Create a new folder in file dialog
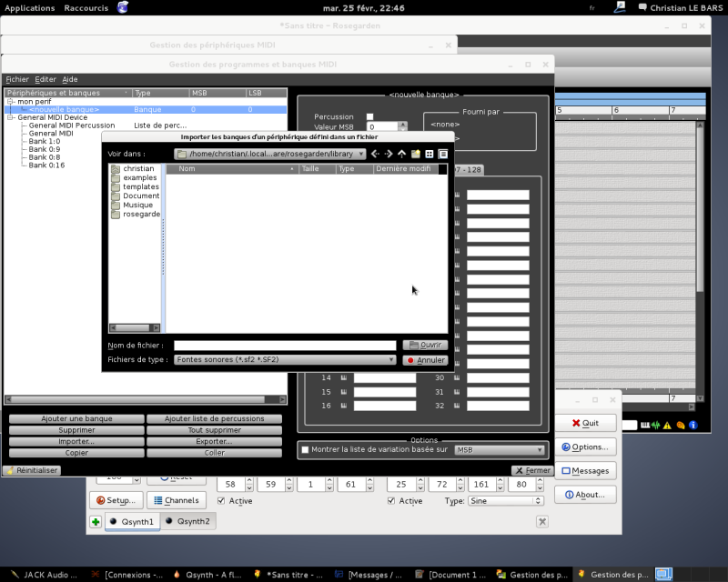 416,154
